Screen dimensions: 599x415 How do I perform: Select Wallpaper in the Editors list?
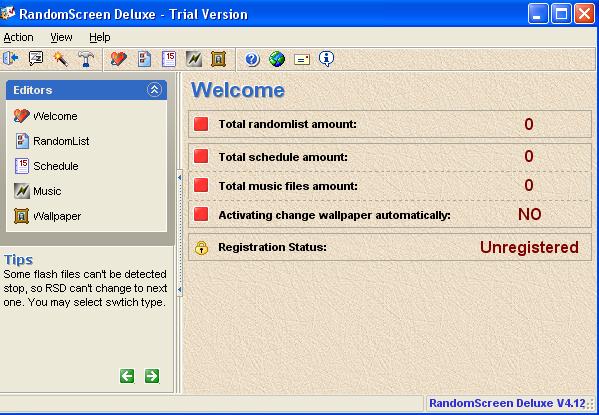click(x=48, y=216)
